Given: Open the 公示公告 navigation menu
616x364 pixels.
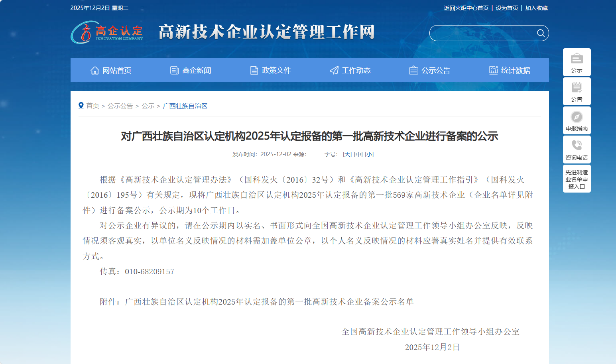Looking at the screenshot, I should click(435, 71).
